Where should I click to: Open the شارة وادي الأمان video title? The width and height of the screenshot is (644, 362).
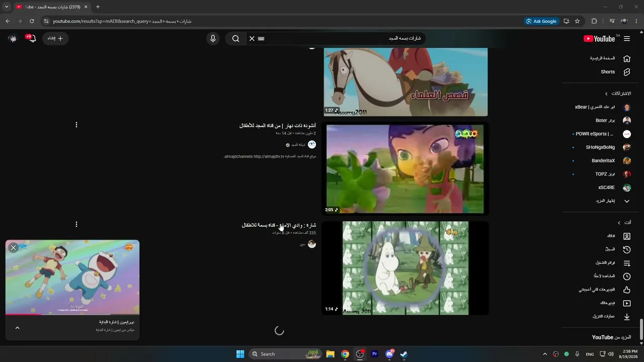coord(279,225)
